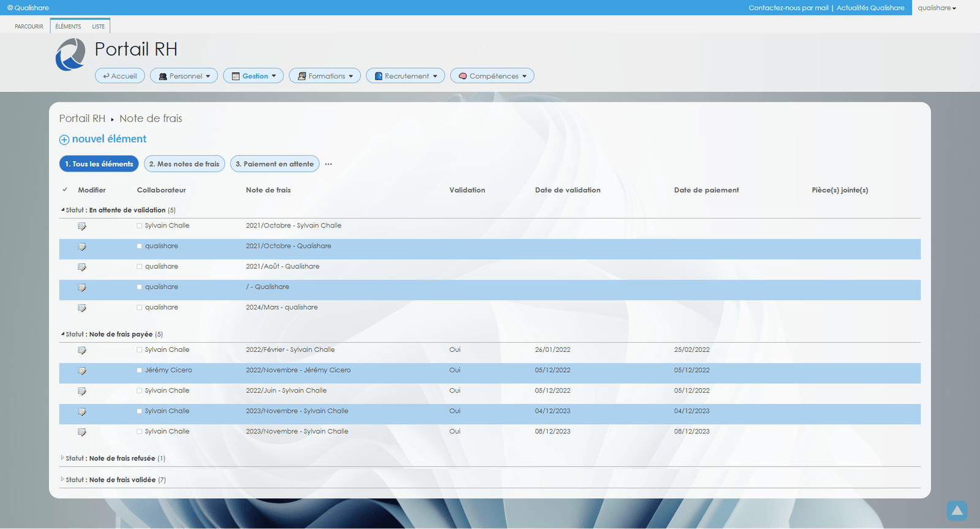Viewport: 980px width, 529px height.
Task: Toggle checkbox next to Jérémy Cicero
Action: point(140,370)
